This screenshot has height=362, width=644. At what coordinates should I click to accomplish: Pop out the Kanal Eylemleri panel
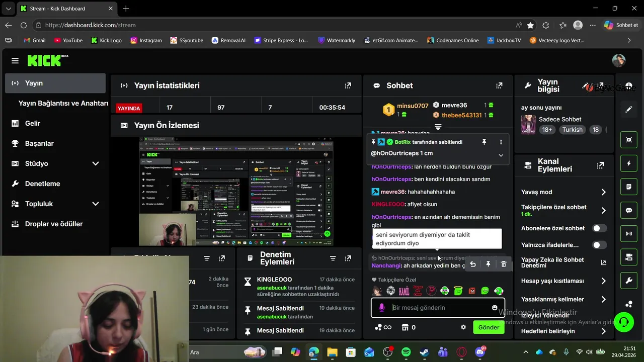(x=600, y=165)
